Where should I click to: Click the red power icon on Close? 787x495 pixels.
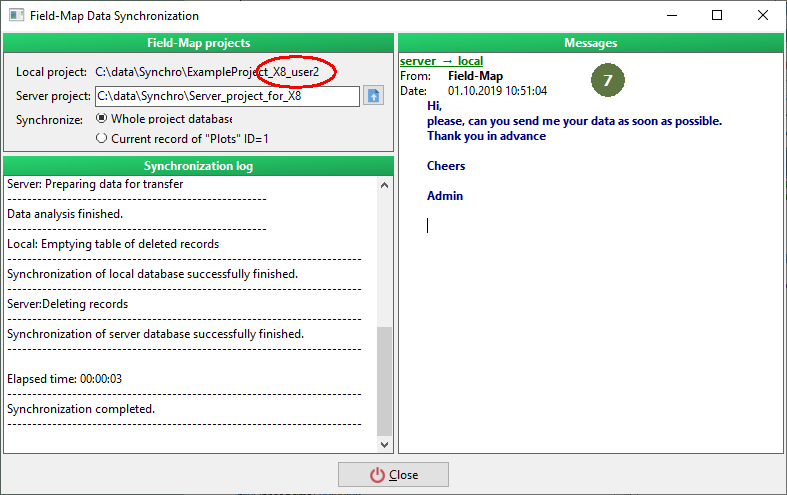coord(377,475)
